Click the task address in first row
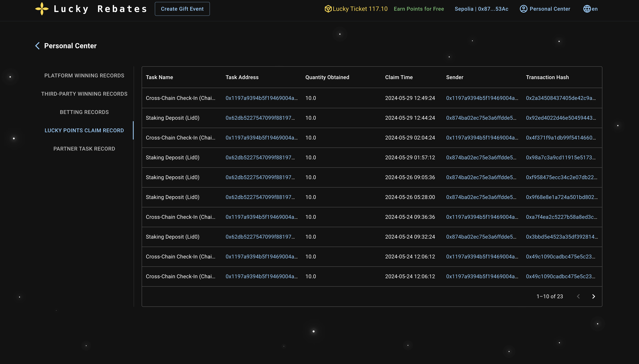The image size is (639, 364). point(261,98)
